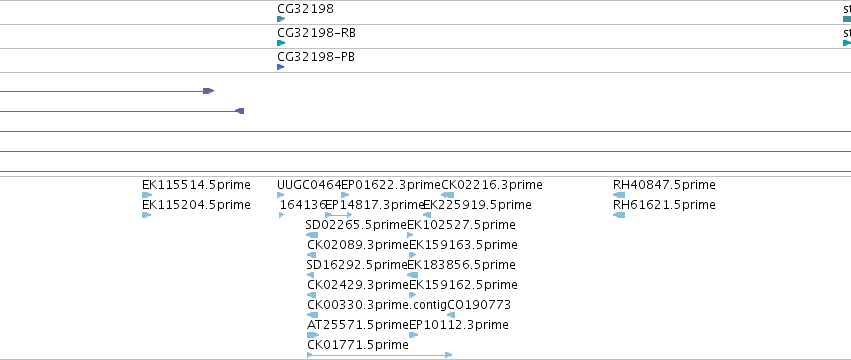Click the EK115514.5prime label text
This screenshot has width=851, height=360.
click(x=196, y=185)
